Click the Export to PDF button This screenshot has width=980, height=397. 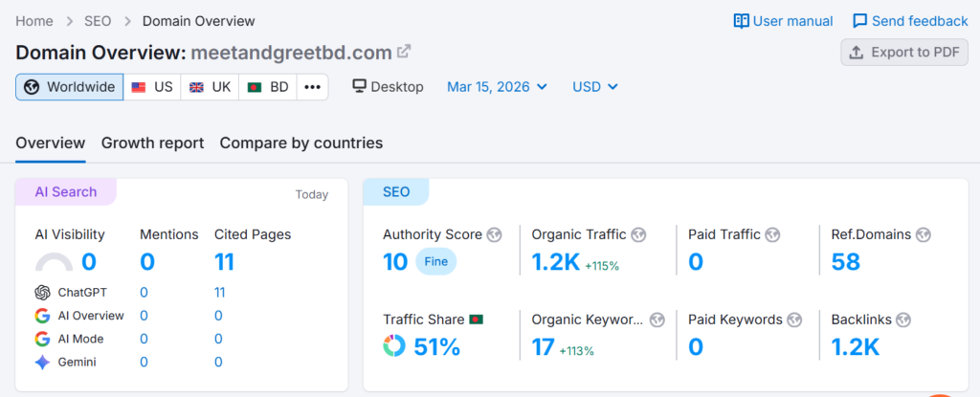pyautogui.click(x=904, y=52)
